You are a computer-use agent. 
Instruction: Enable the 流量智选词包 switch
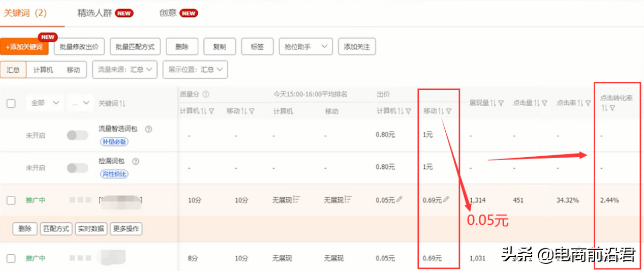tap(77, 135)
